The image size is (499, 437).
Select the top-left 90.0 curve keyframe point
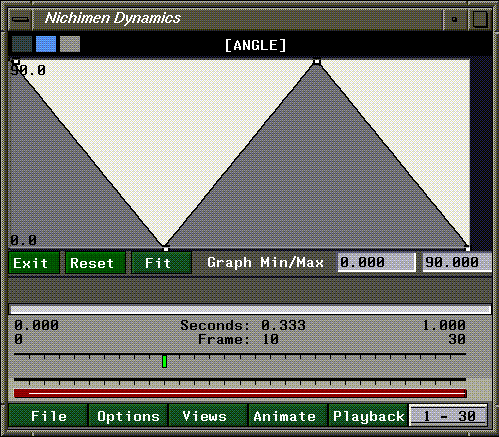[x=16, y=62]
